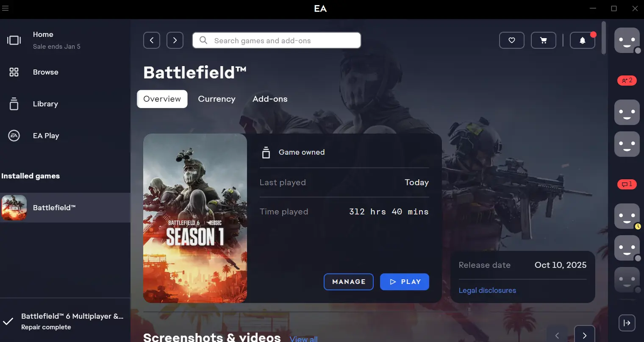
Task: Open friend requests badge icon
Action: pyautogui.click(x=627, y=80)
